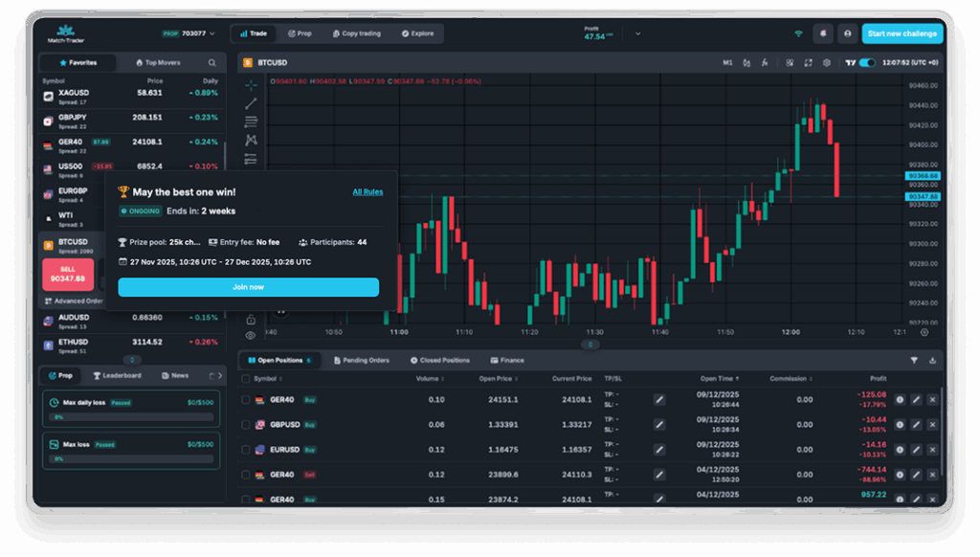
Task: Sort positions by Open Price column
Action: coord(498,379)
